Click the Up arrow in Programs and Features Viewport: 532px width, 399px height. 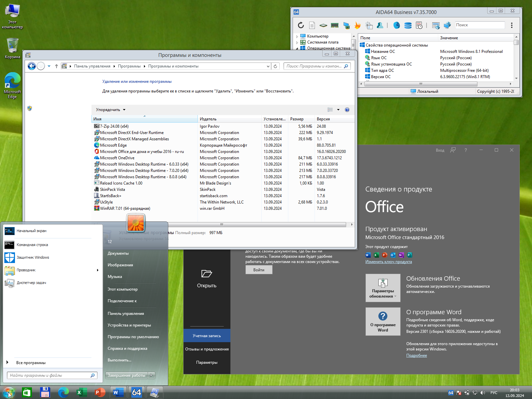[57, 66]
